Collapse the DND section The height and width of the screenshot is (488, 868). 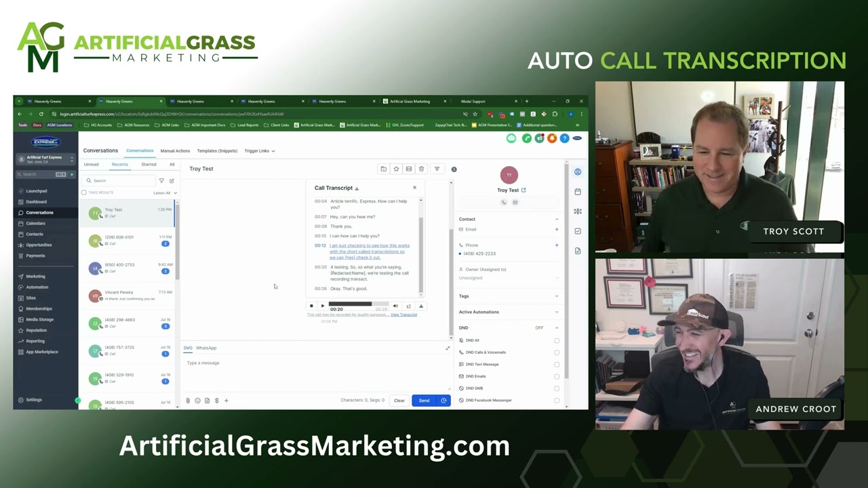point(557,328)
